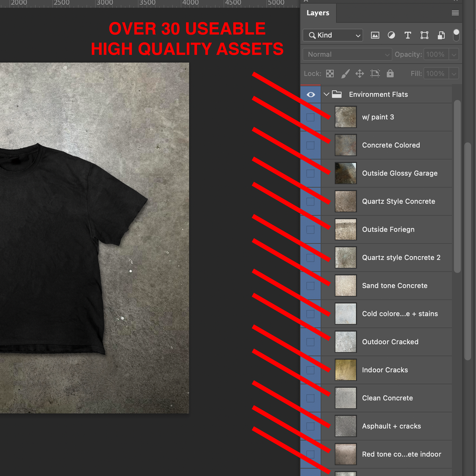The height and width of the screenshot is (476, 476).
Task: Click the Sand tone Concrete thumbnail
Action: [x=345, y=285]
